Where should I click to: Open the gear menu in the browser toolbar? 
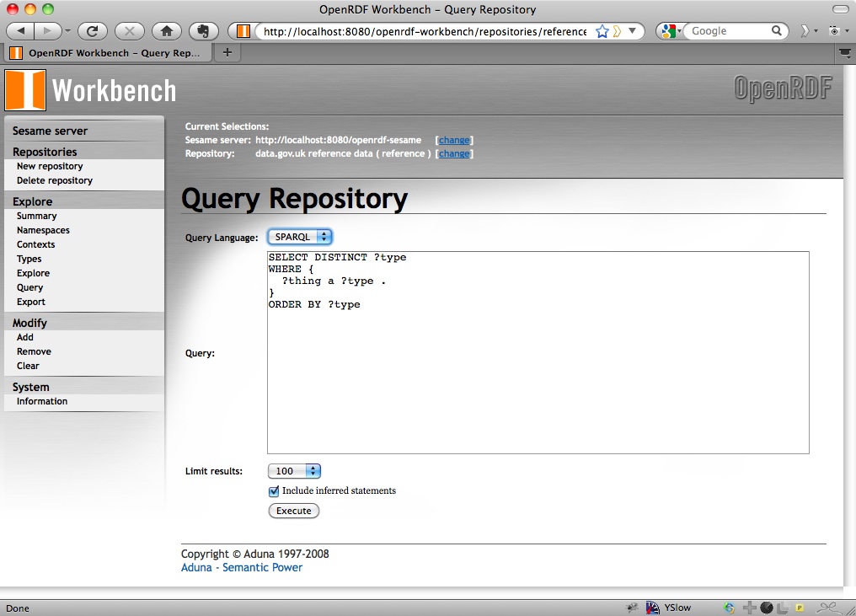point(834,31)
